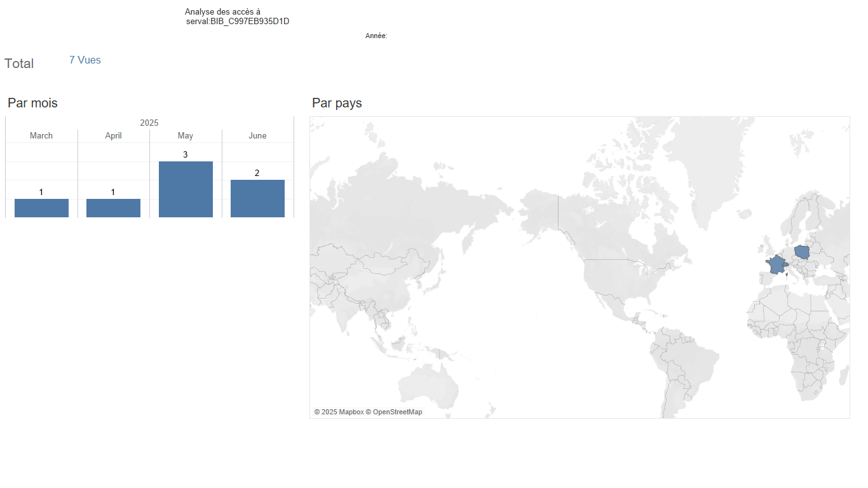Click the 'Analyse des accès à' title

pyautogui.click(x=222, y=12)
